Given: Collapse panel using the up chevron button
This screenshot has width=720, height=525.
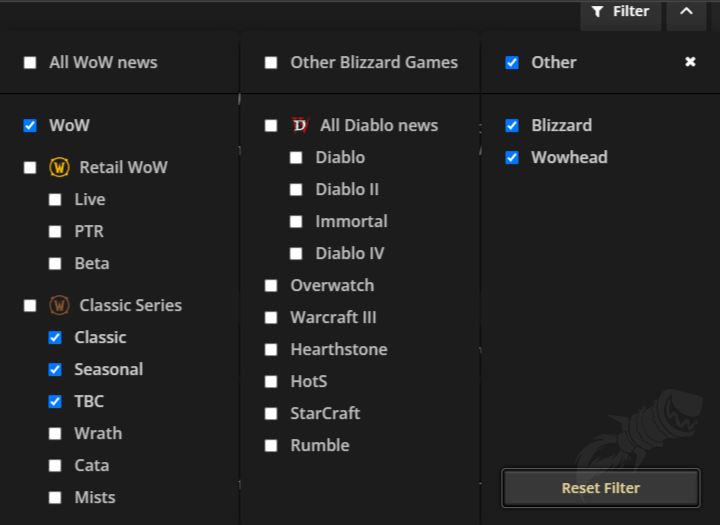Looking at the screenshot, I should 686,12.
